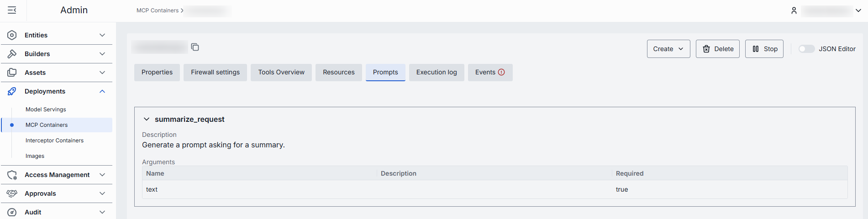
Task: Switch to the Firewall settings tab
Action: (215, 72)
